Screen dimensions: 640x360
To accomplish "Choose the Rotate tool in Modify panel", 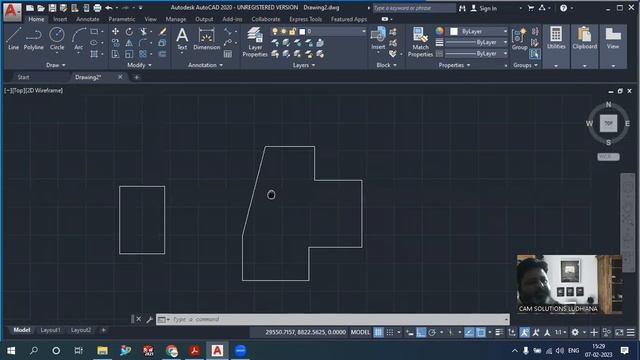I will [x=129, y=31].
